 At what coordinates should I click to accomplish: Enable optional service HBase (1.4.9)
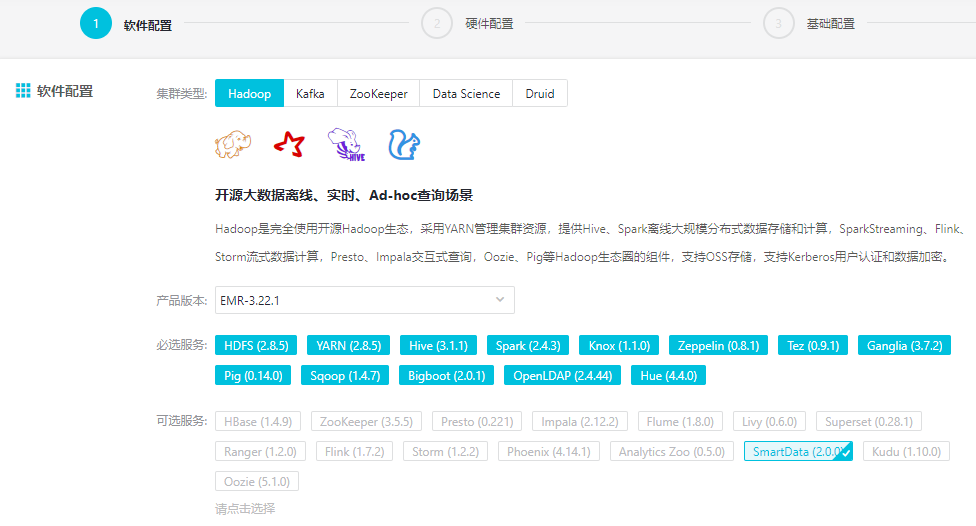258,421
